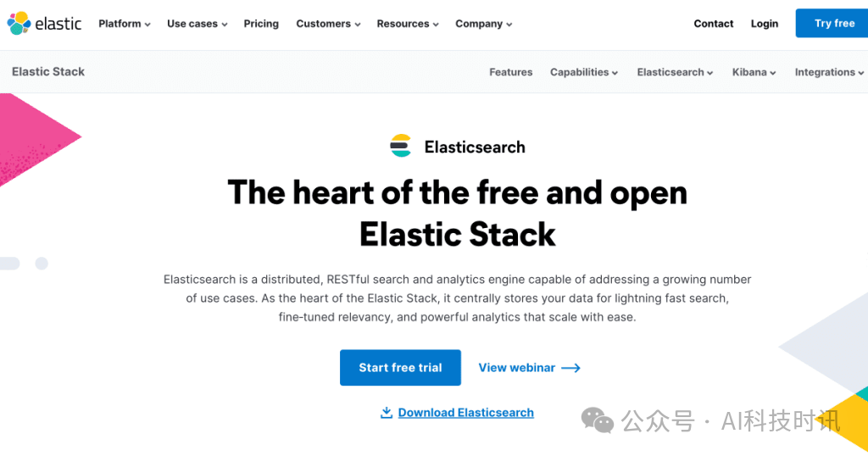Go to the Pricing page
The image size is (868, 456).
coord(261,24)
